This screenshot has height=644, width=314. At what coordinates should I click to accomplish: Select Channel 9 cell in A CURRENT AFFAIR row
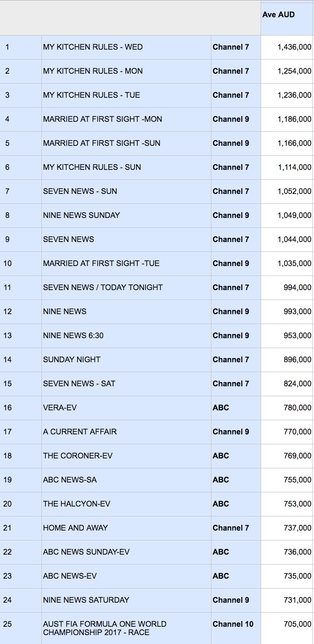[x=236, y=432]
